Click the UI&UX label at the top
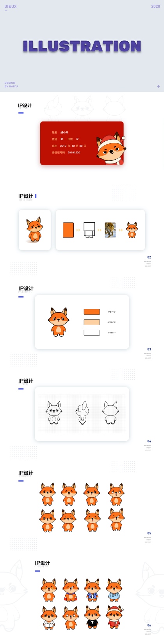Screen dimensions: 164x644 point(11,7)
